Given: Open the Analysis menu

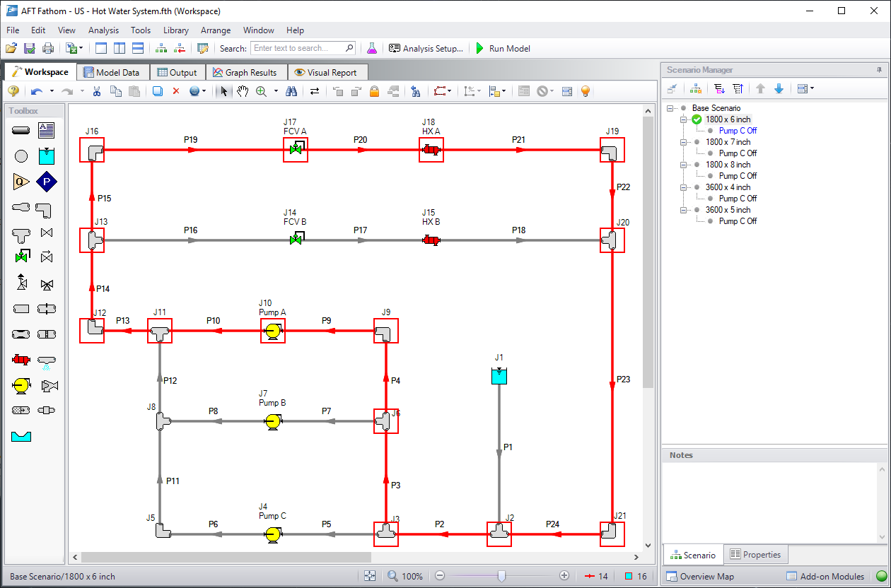Looking at the screenshot, I should [103, 30].
